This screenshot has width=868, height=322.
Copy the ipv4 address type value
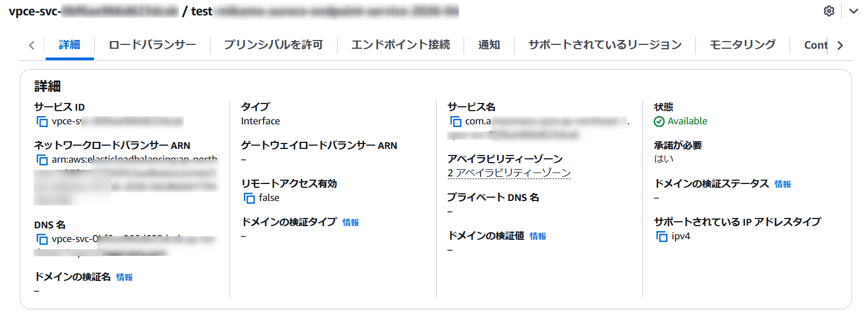pyautogui.click(x=662, y=237)
